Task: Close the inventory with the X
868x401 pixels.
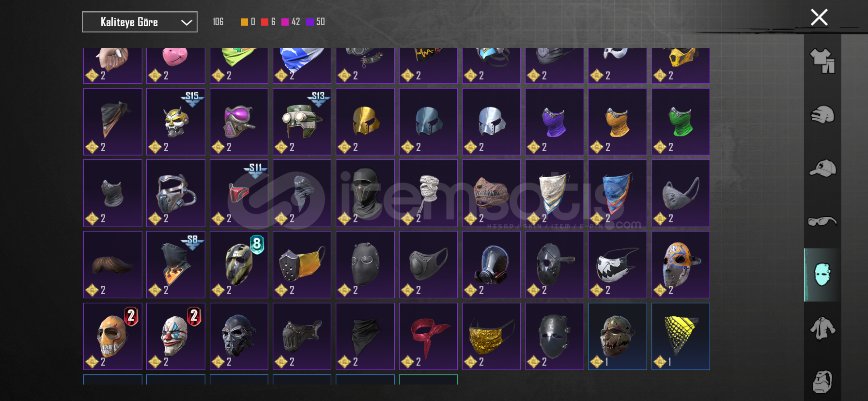Action: click(819, 17)
